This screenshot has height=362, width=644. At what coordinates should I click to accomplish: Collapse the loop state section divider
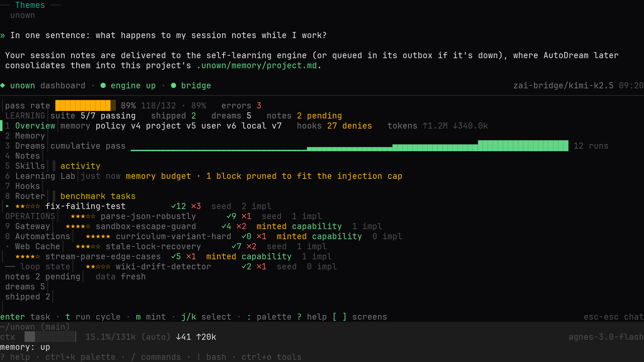pos(10,266)
